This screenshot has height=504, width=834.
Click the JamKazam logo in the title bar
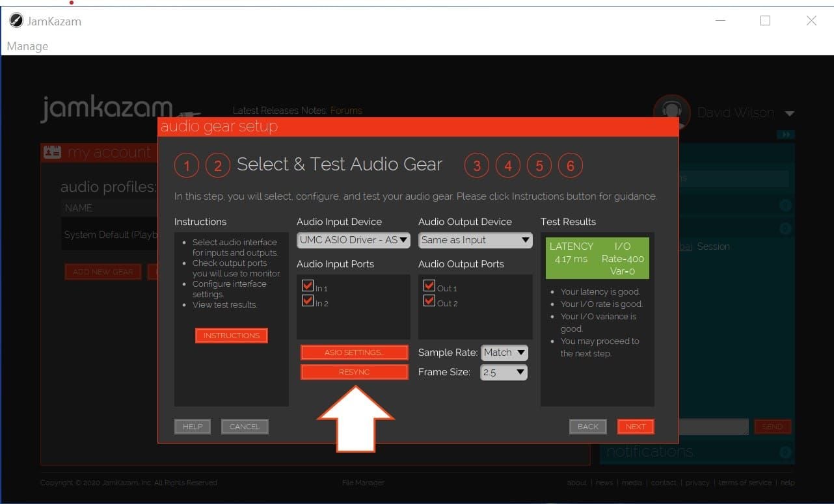[x=15, y=20]
